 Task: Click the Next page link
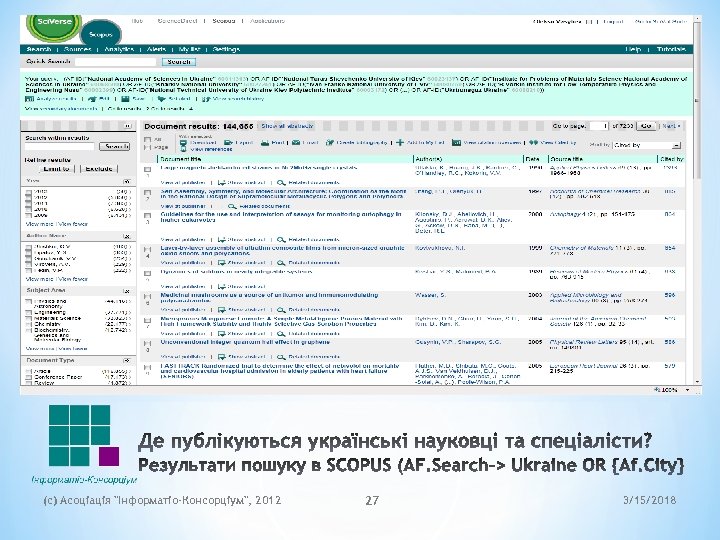[671, 126]
